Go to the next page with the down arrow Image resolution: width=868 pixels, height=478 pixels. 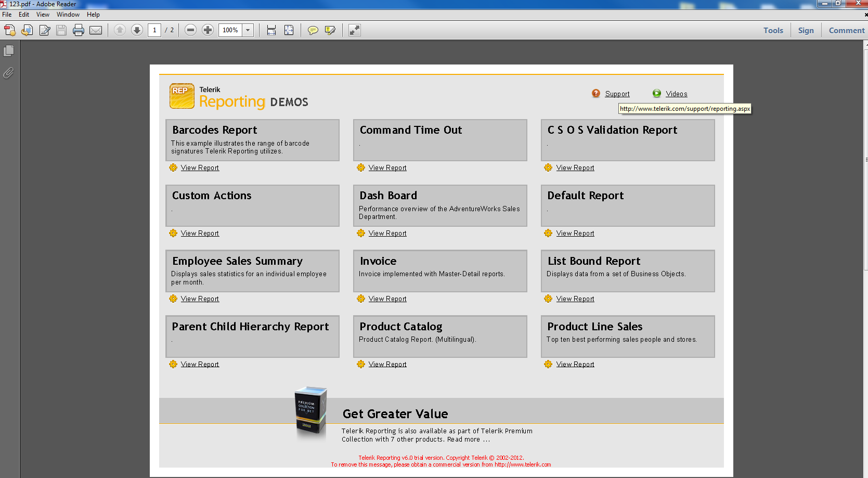[x=137, y=30]
